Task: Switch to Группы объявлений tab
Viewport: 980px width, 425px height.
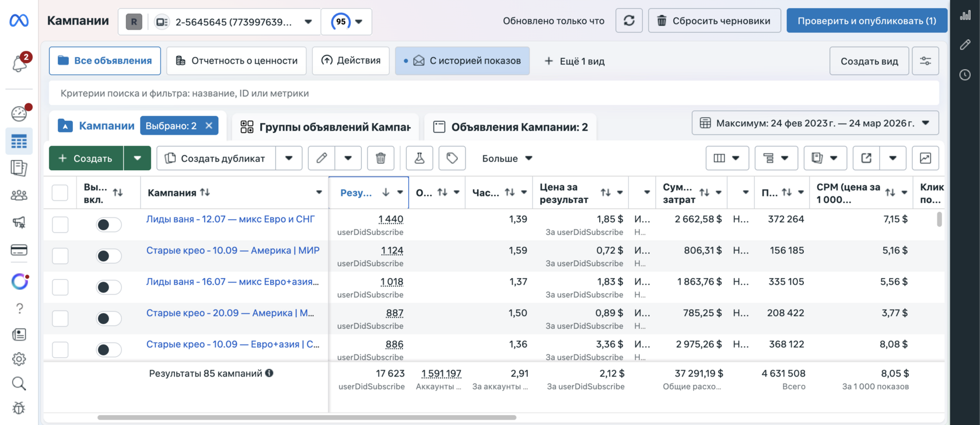Action: [325, 127]
